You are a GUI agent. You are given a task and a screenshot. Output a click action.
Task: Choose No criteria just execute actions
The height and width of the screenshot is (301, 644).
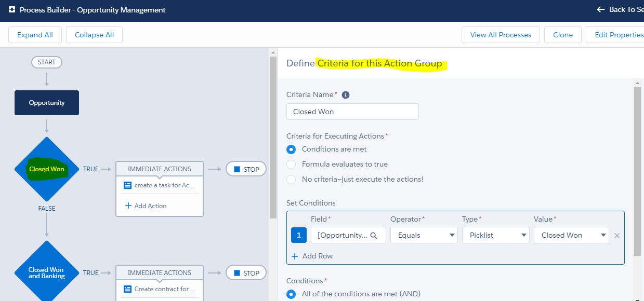[292, 180]
